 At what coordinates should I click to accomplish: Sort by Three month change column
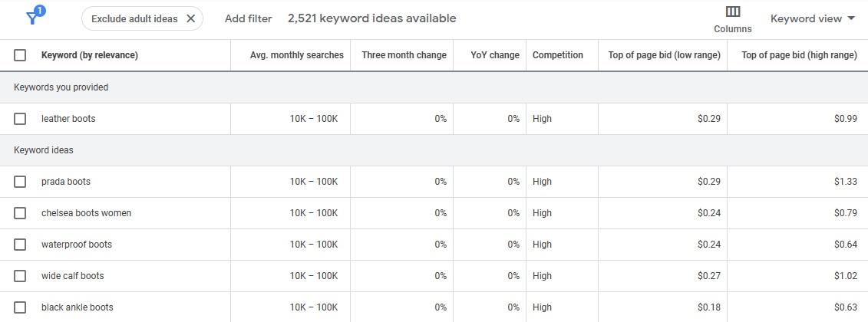[x=404, y=55]
